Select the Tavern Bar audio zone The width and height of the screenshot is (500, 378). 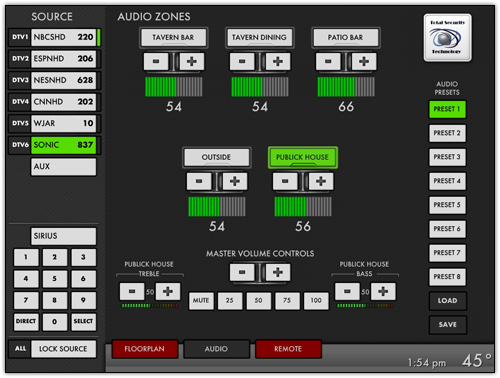click(x=173, y=37)
